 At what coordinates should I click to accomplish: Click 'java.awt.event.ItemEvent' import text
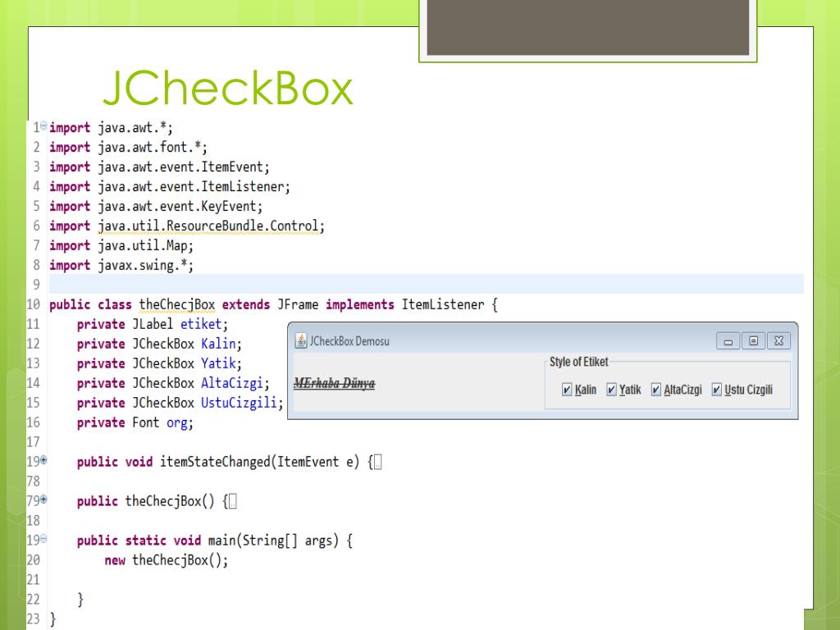(x=180, y=167)
